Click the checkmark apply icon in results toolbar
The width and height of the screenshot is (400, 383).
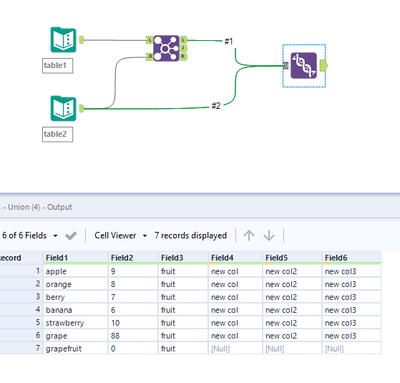[71, 236]
